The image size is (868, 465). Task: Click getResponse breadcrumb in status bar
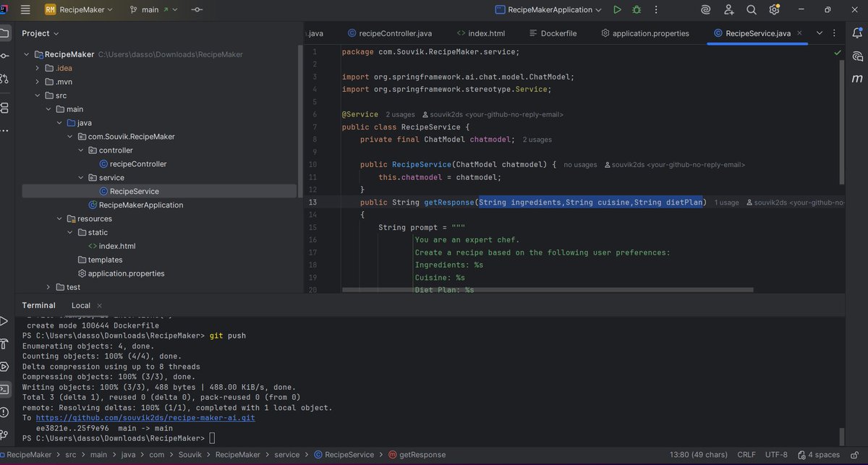click(417, 455)
